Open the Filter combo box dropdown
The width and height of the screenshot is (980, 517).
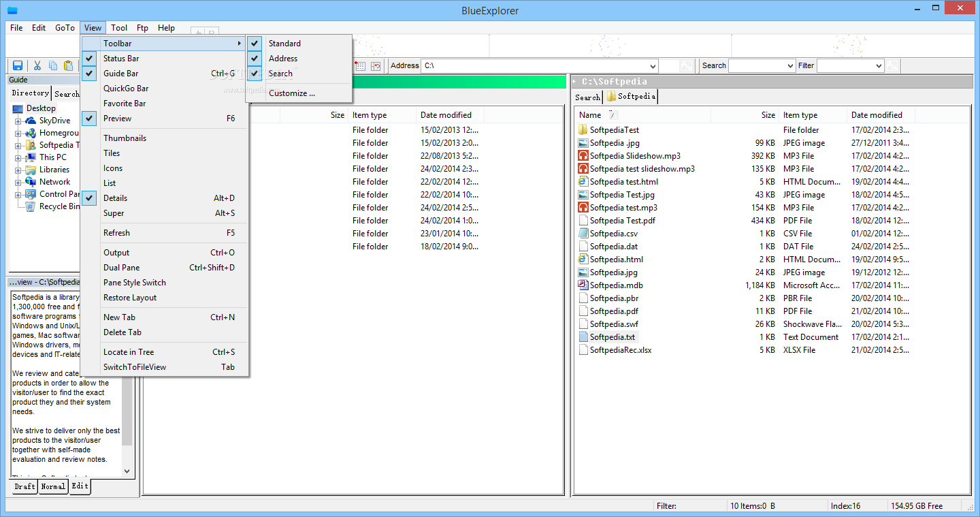click(879, 66)
